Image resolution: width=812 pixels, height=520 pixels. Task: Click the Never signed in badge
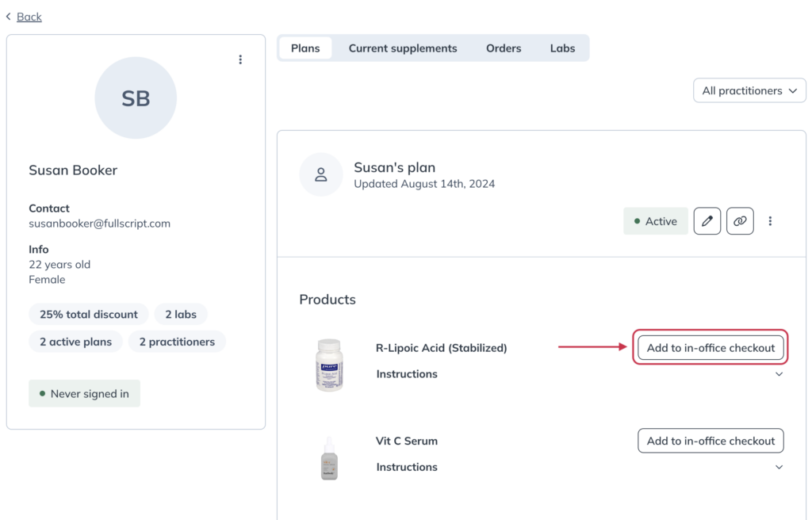(x=84, y=394)
